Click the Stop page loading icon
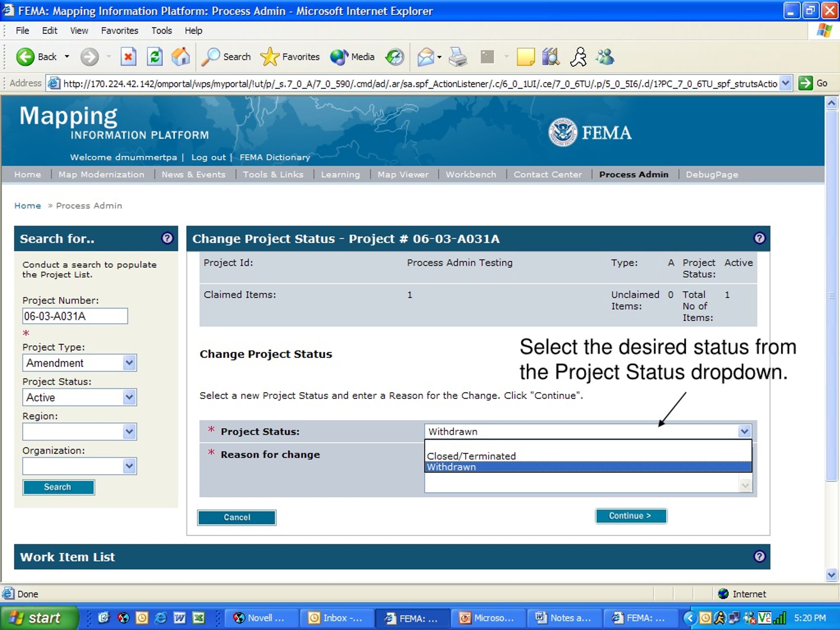The height and width of the screenshot is (630, 840). [128, 57]
